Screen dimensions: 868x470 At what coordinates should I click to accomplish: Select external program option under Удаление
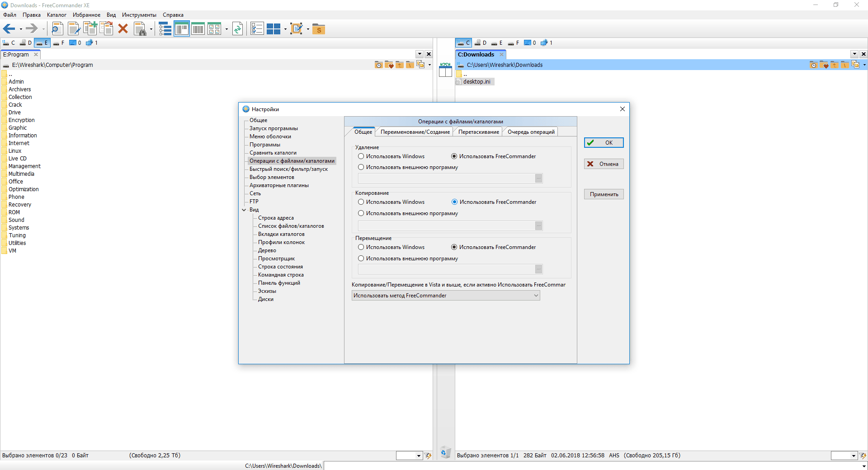point(408,167)
